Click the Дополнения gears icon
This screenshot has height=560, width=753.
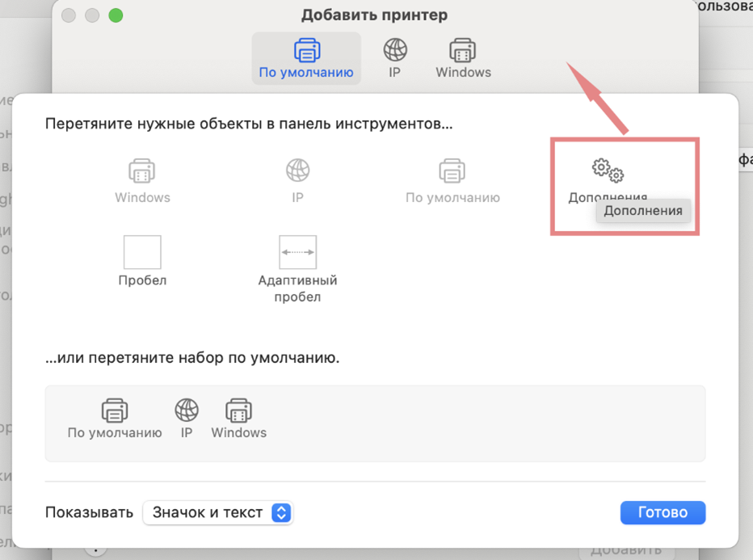(x=608, y=171)
